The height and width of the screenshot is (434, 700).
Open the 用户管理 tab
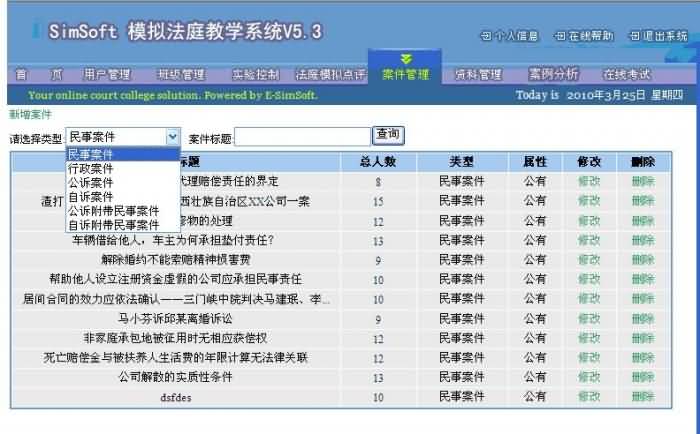(107, 75)
